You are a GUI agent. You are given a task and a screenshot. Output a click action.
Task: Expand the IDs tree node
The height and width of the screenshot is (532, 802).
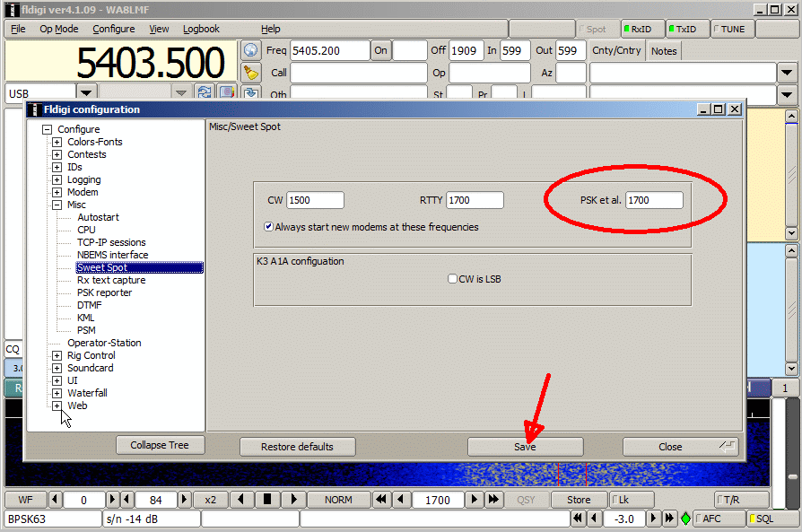click(57, 167)
